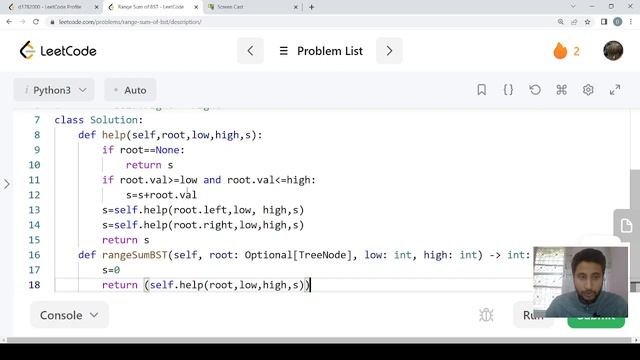Viewport: 640px width, 360px height.
Task: Click the 's=0' code on line 17
Action: point(111,270)
